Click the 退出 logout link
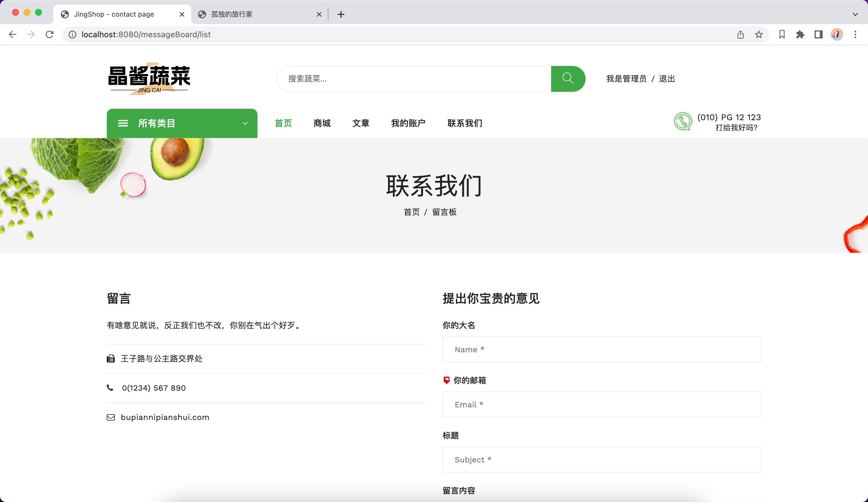The width and height of the screenshot is (868, 502). point(666,79)
